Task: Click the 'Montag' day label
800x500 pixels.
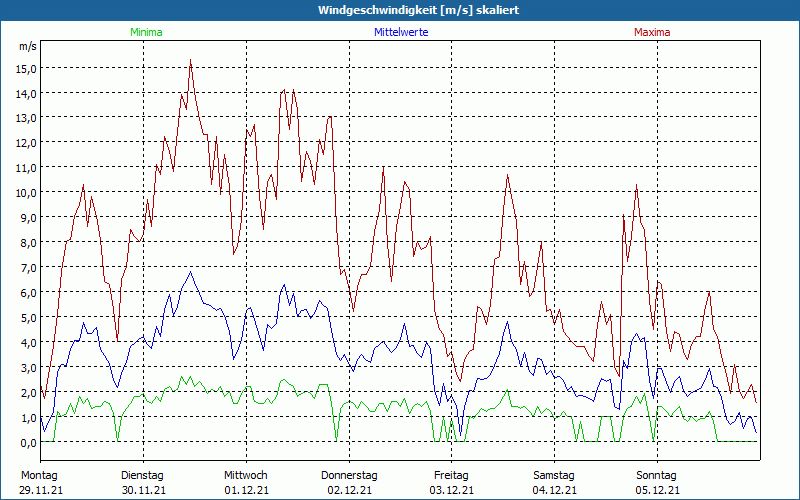Action: click(39, 475)
